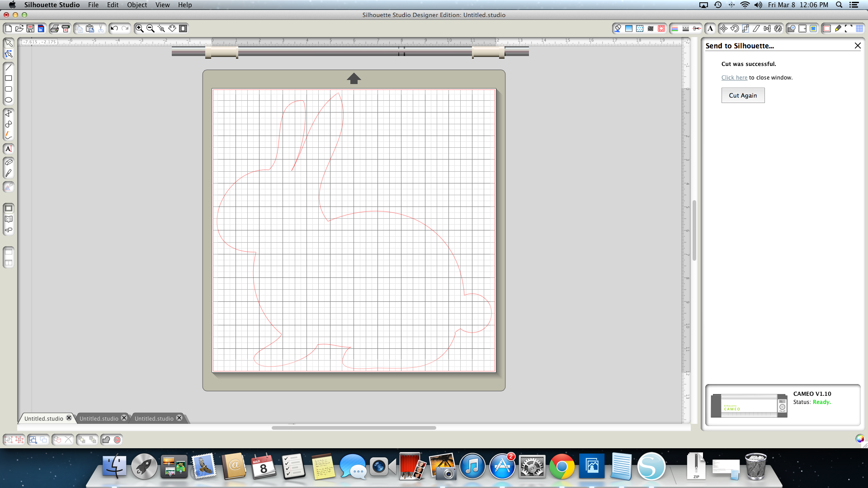Close the Send to Silhouette panel
868x488 pixels.
tap(858, 46)
